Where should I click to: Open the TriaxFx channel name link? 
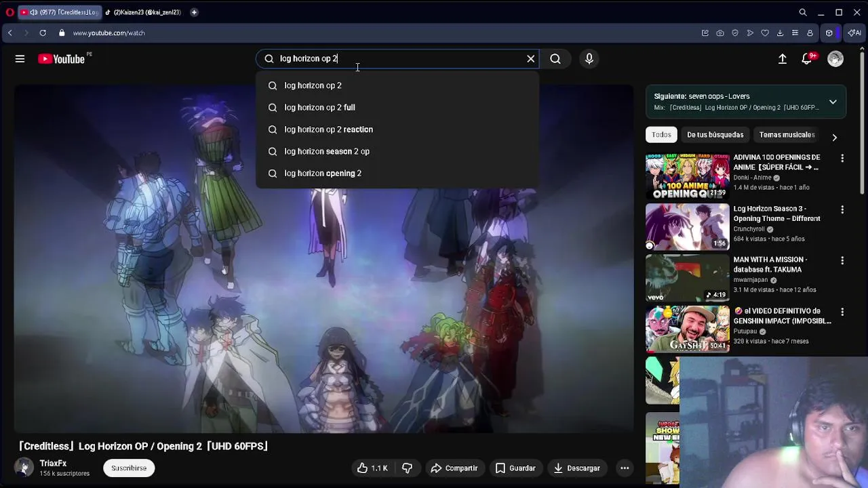pos(53,464)
